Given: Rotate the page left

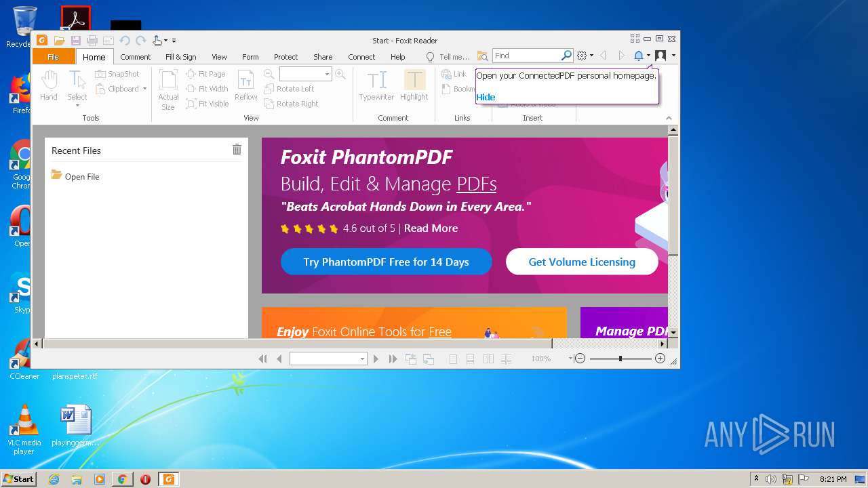Looking at the screenshot, I should tap(289, 89).
